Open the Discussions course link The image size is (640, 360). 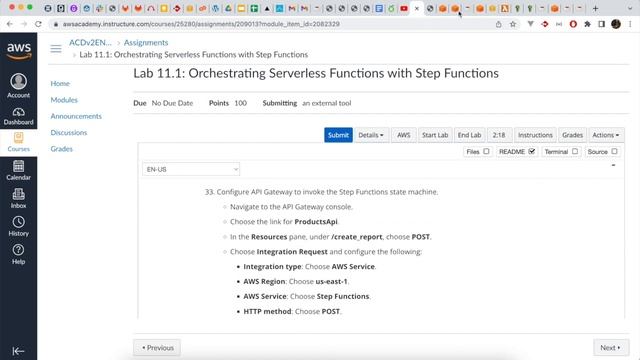coord(69,133)
